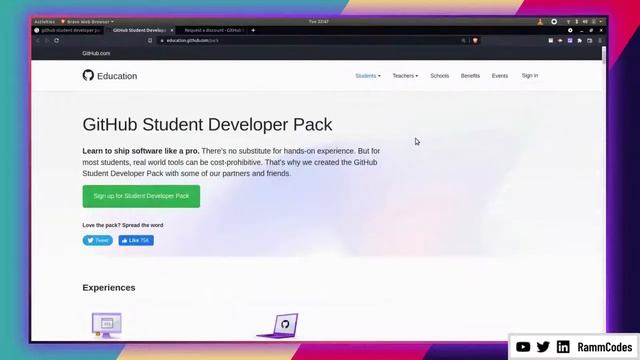This screenshot has height=360, width=640.
Task: Click the GitHub Student Developer Pack heading
Action: tap(207, 124)
